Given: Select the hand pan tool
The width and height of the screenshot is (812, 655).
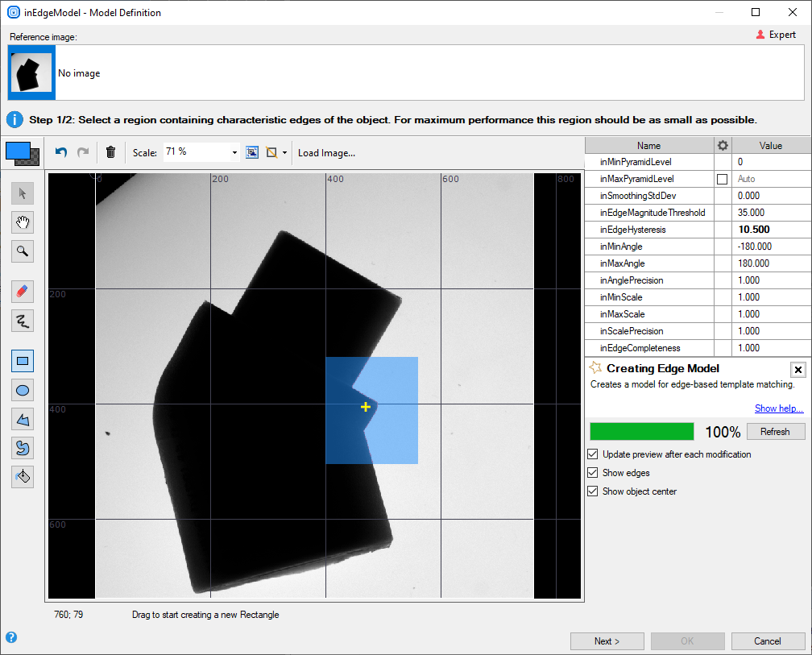Looking at the screenshot, I should coord(23,222).
